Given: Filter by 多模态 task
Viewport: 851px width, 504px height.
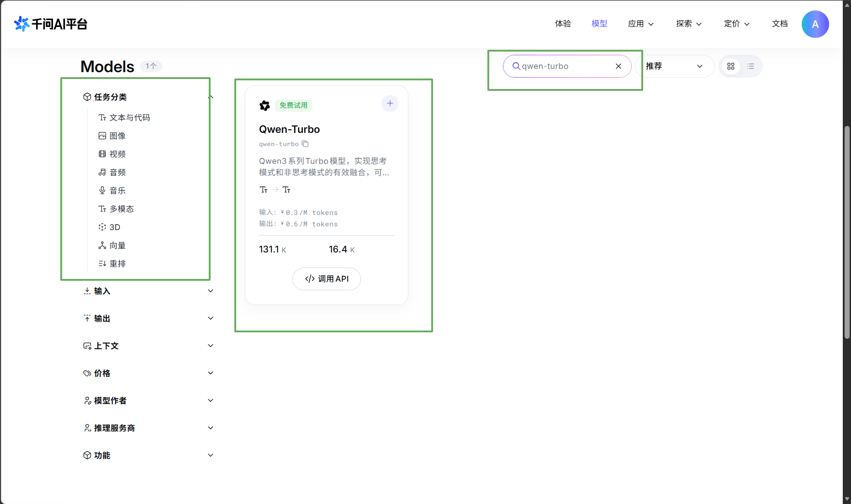Looking at the screenshot, I should point(116,209).
